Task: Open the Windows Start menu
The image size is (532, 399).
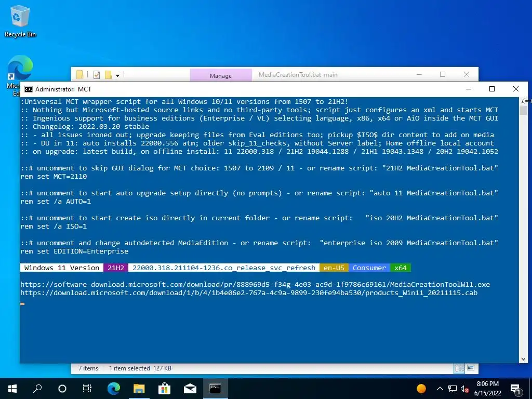Action: coord(12,389)
